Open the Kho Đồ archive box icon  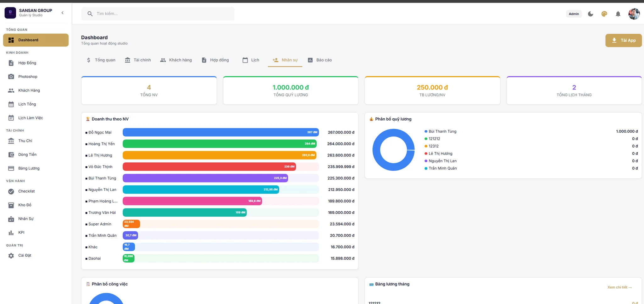point(11,205)
